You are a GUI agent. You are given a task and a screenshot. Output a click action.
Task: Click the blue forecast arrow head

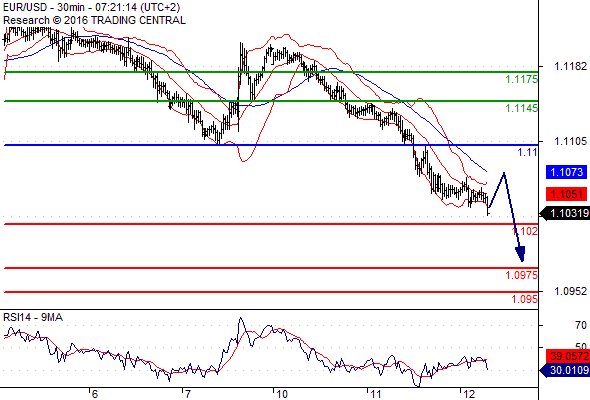point(520,254)
